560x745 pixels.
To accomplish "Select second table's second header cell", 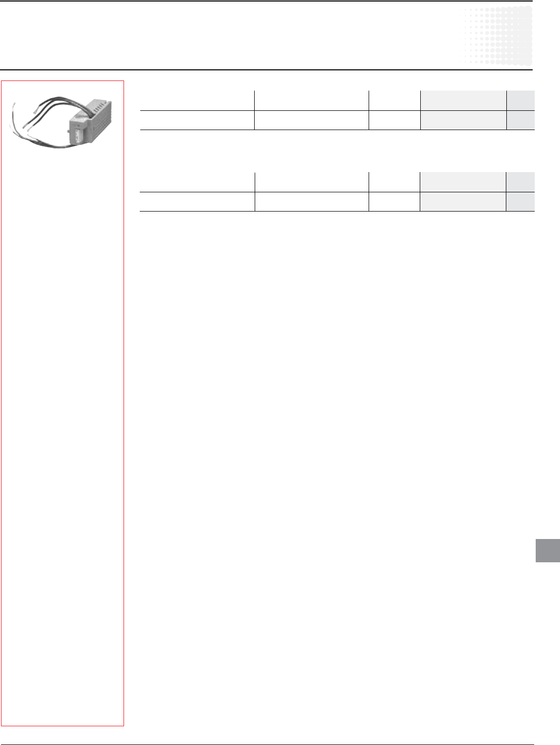I will [x=311, y=182].
